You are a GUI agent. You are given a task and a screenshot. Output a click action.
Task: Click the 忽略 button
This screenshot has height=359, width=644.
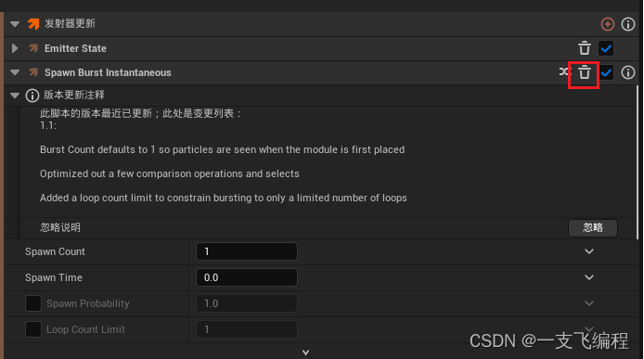pos(593,227)
